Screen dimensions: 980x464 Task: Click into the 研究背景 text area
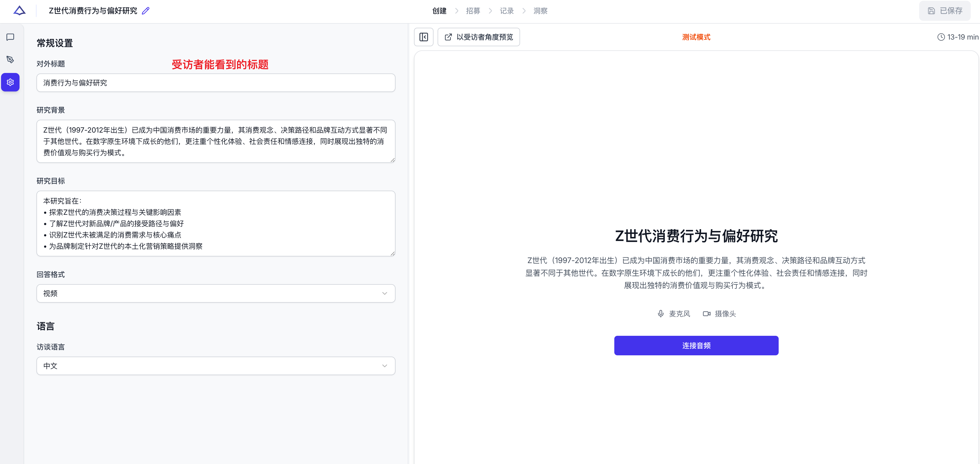coord(216,141)
